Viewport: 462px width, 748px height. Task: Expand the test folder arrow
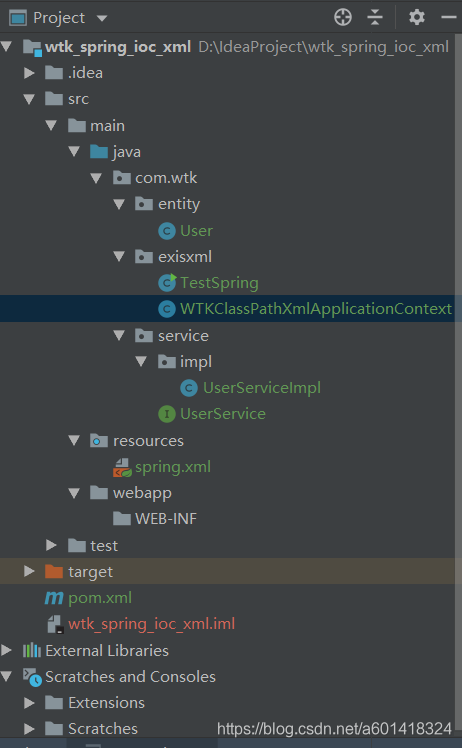coord(52,545)
